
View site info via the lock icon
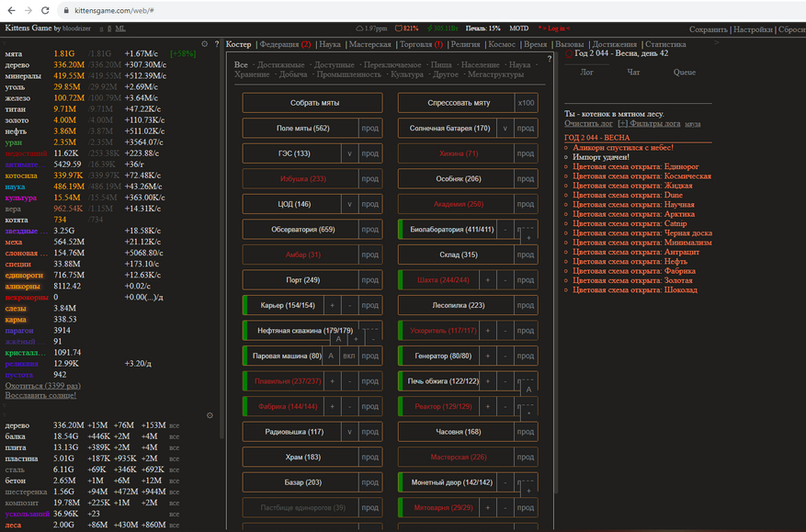coord(66,10)
